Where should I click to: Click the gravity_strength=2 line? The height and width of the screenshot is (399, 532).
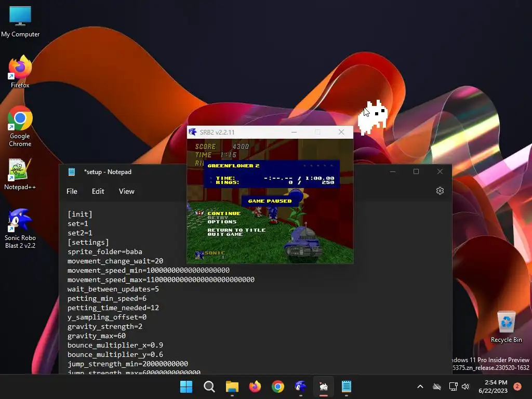tap(105, 326)
